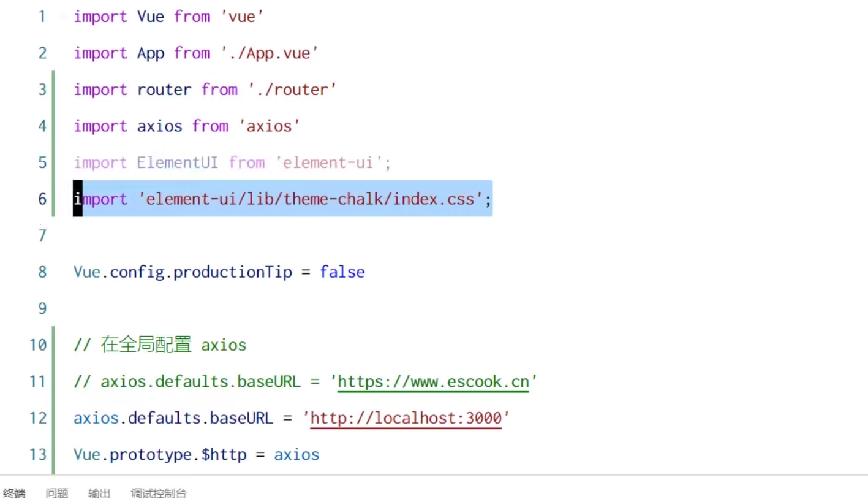Click the green change bar beside line 10
This screenshot has height=499, width=868.
[54, 345]
